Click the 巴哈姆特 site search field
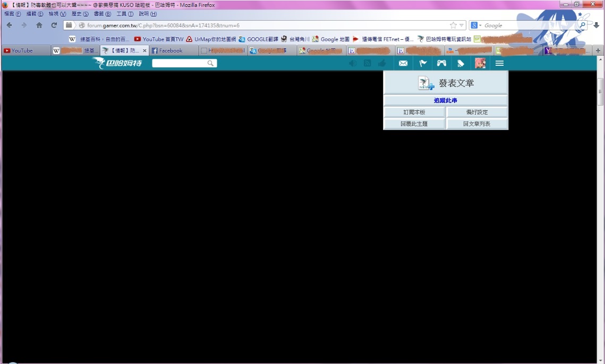This screenshot has height=364, width=605. [x=180, y=63]
